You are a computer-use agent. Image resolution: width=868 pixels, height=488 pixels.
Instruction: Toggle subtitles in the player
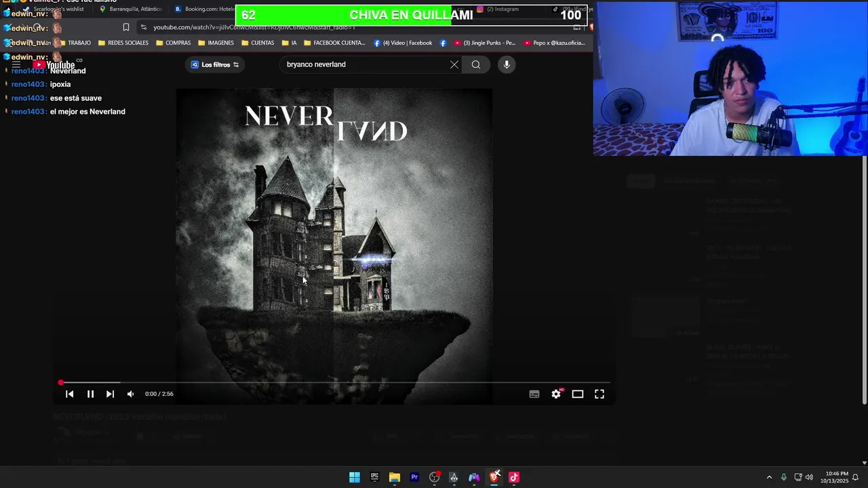click(x=534, y=394)
